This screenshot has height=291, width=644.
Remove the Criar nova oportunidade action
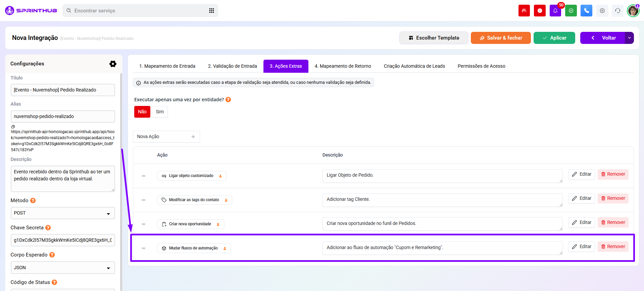click(613, 222)
